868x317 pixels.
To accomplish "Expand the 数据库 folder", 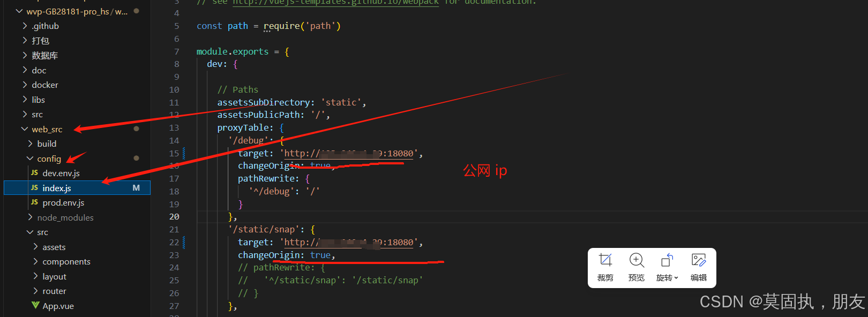I will pos(25,55).
